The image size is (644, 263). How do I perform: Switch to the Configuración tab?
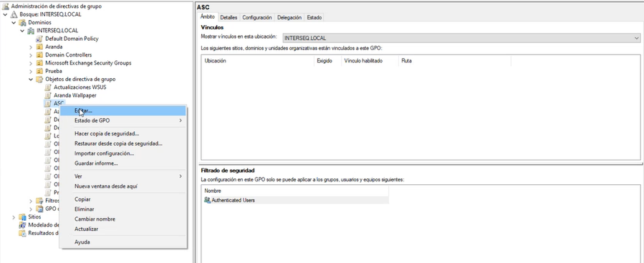click(257, 18)
